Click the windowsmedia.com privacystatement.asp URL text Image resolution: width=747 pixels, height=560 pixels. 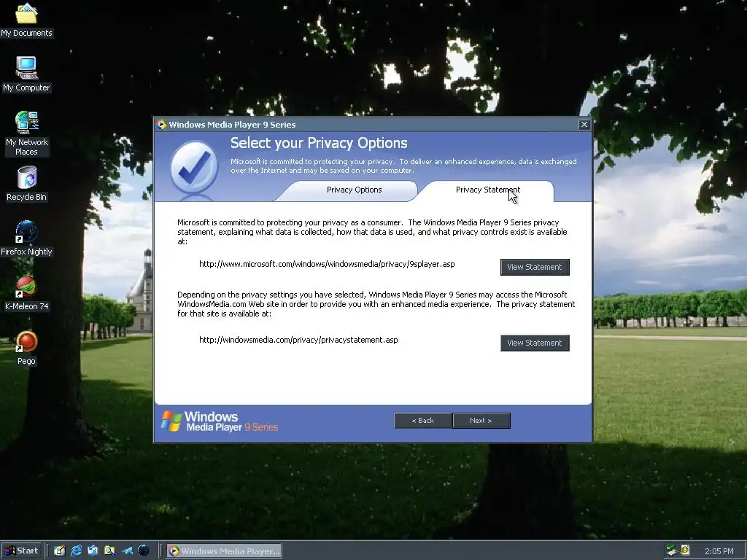click(x=298, y=340)
